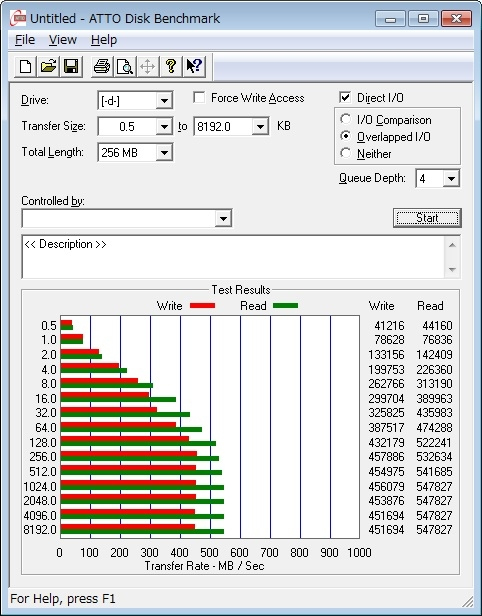
Task: Expand the Total Length 256 MB dropdown
Action: tap(164, 152)
